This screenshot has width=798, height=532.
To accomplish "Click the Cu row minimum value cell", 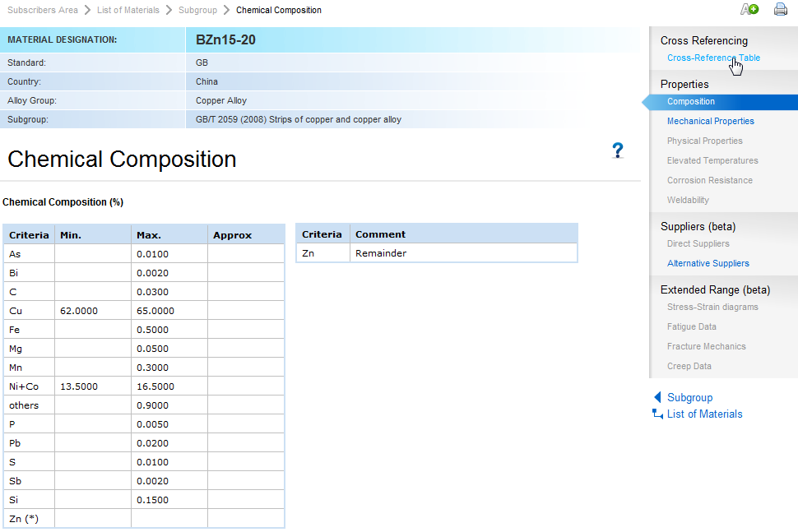I will (92, 311).
